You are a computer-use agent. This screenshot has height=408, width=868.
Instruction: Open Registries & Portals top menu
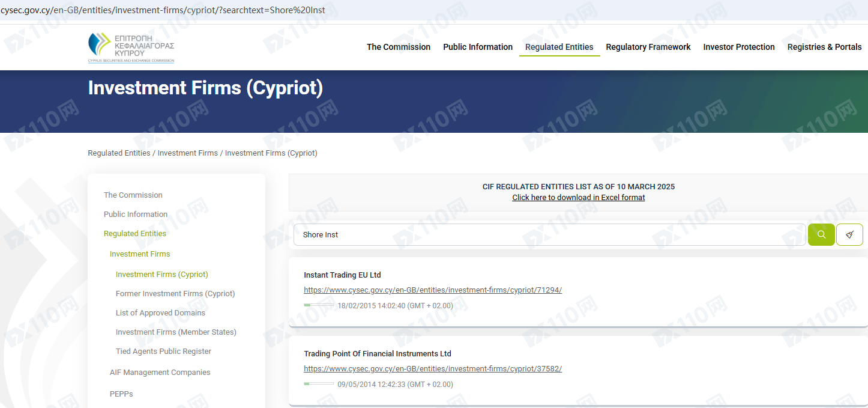point(824,47)
